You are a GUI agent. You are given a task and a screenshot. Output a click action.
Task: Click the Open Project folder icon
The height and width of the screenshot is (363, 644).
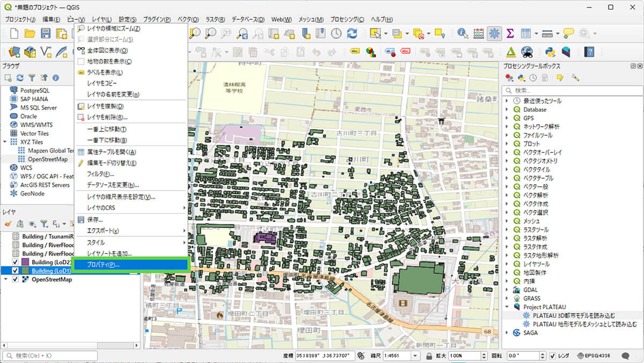(30, 33)
